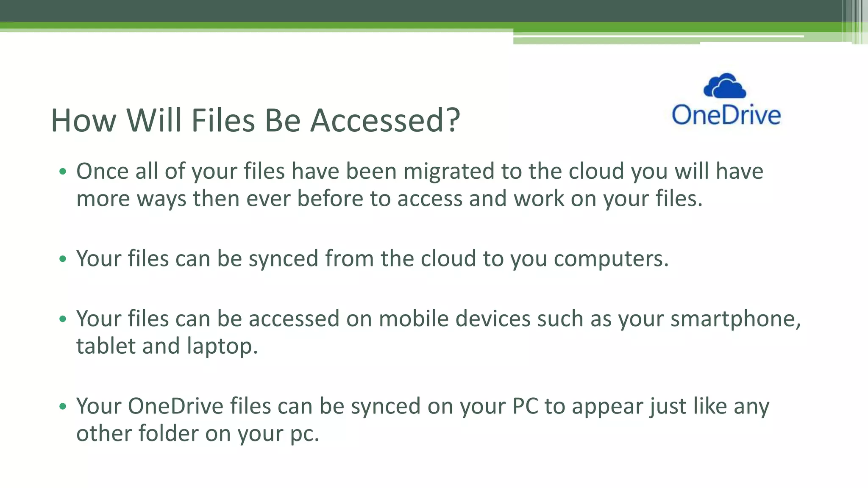This screenshot has width=868, height=488.
Task: Click the word 'Accessed?' in the title
Action: click(x=385, y=120)
